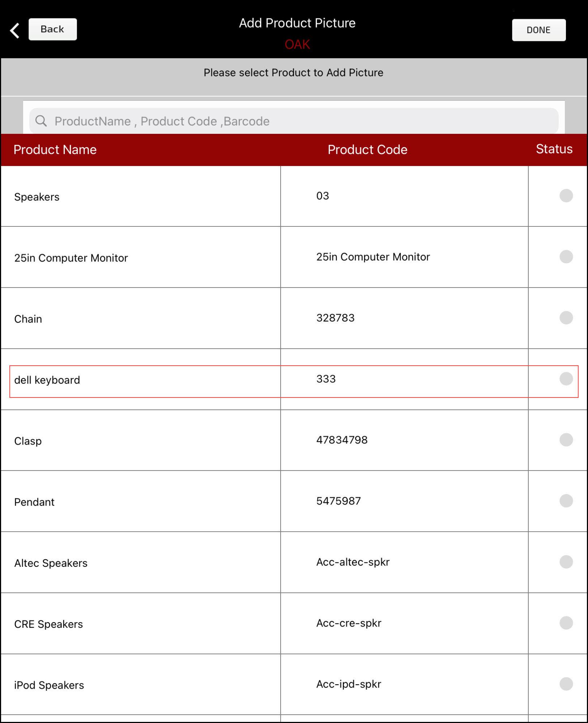Choose the Pendant product name
The width and height of the screenshot is (588, 723).
tap(34, 502)
